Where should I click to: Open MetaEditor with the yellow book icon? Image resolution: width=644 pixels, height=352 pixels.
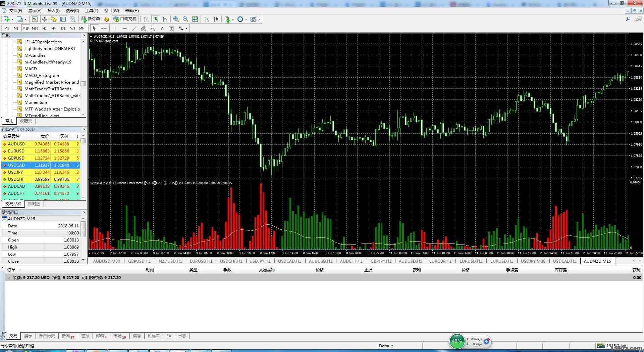(107, 19)
